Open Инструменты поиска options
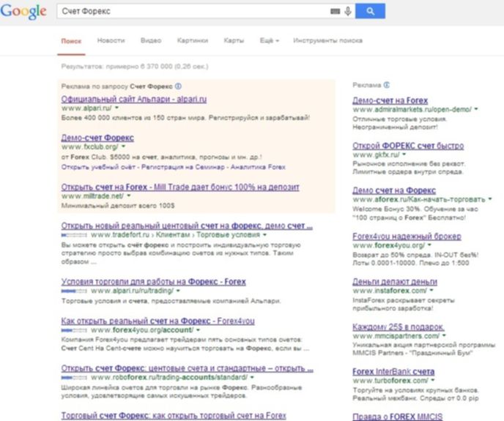Screen dimensions: 504x421 coord(327,41)
